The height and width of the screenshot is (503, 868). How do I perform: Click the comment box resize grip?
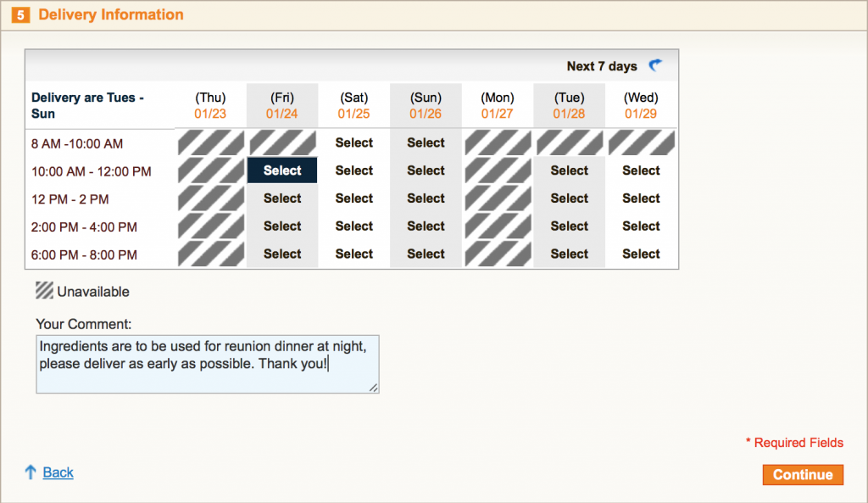coord(374,388)
